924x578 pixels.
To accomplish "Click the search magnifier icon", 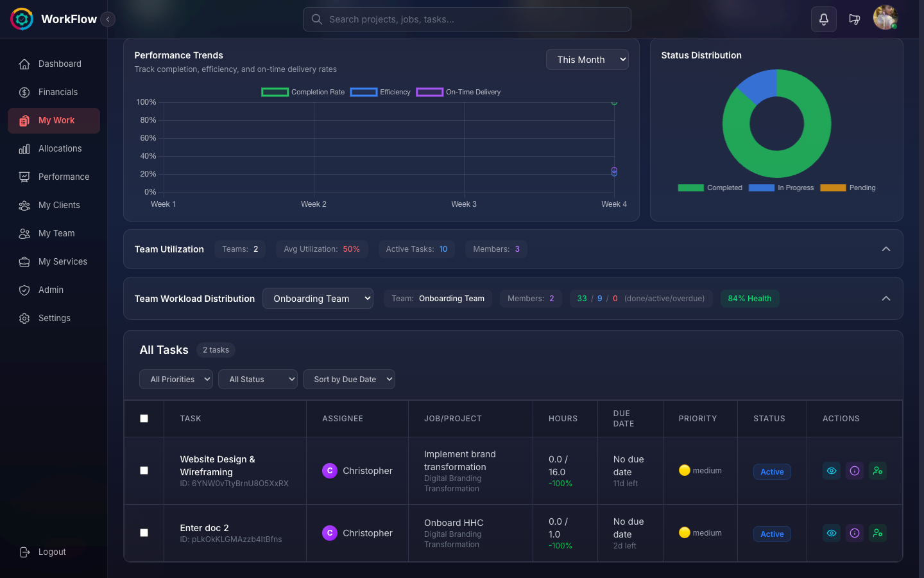I will coord(316,19).
